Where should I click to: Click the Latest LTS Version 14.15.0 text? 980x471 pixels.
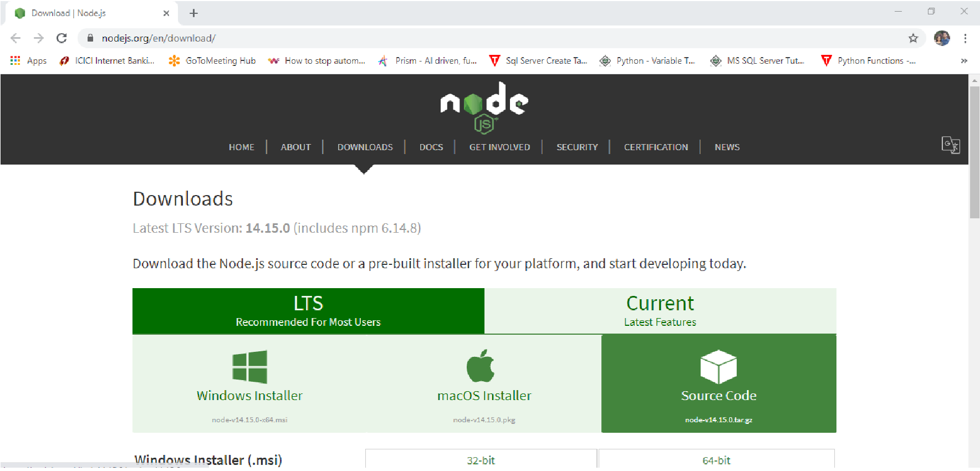point(277,228)
